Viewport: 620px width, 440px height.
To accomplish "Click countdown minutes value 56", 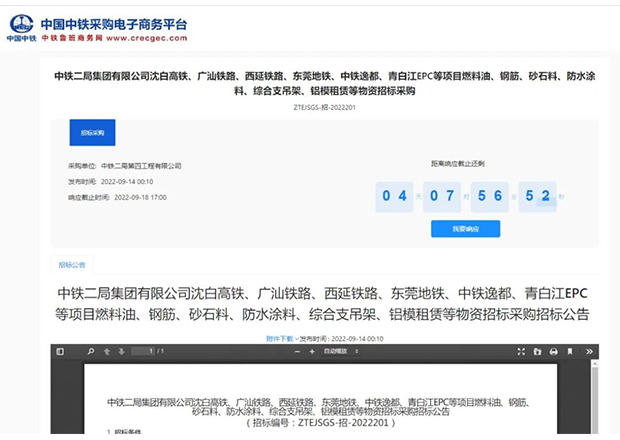I will pyautogui.click(x=490, y=196).
